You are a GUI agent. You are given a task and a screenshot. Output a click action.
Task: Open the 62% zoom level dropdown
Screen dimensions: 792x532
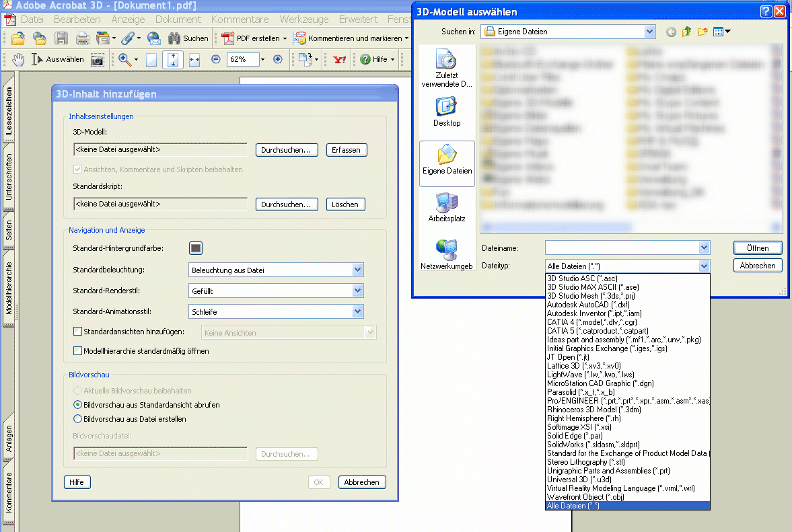[x=262, y=60]
